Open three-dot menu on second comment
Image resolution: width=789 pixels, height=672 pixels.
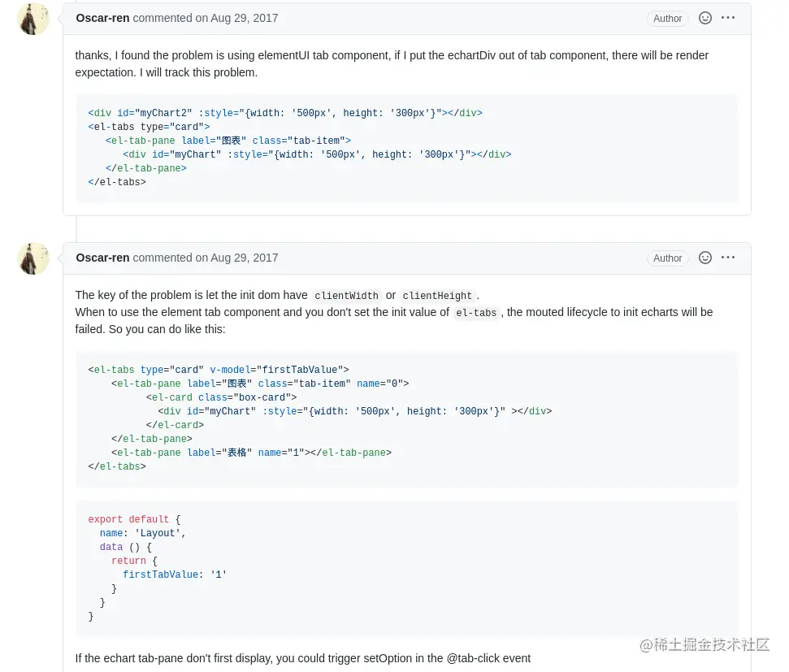coord(727,258)
